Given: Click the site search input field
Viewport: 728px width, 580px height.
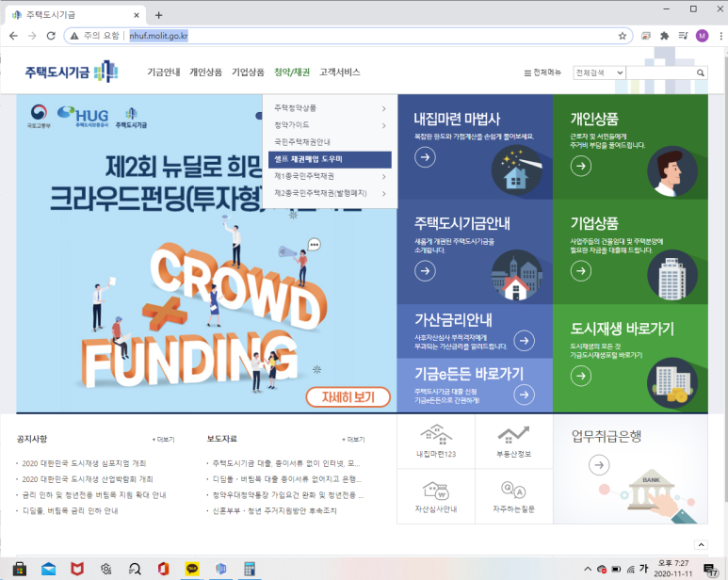Looking at the screenshot, I should click(x=661, y=72).
